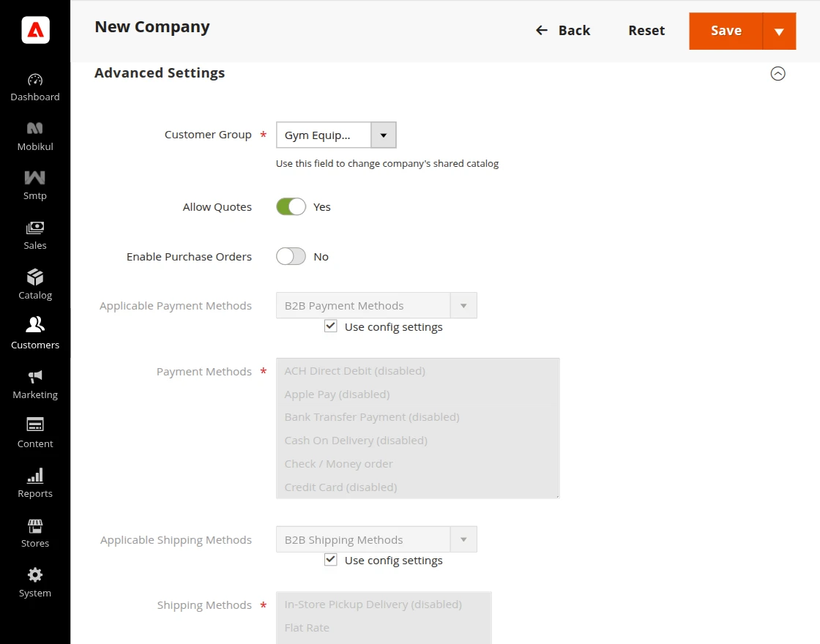
Task: Select the Marketing menu label
Action: pyautogui.click(x=35, y=394)
